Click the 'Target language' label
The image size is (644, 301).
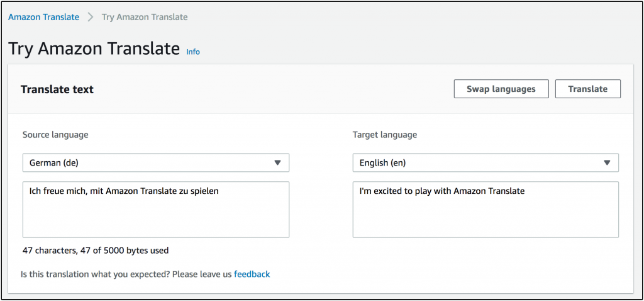point(384,135)
